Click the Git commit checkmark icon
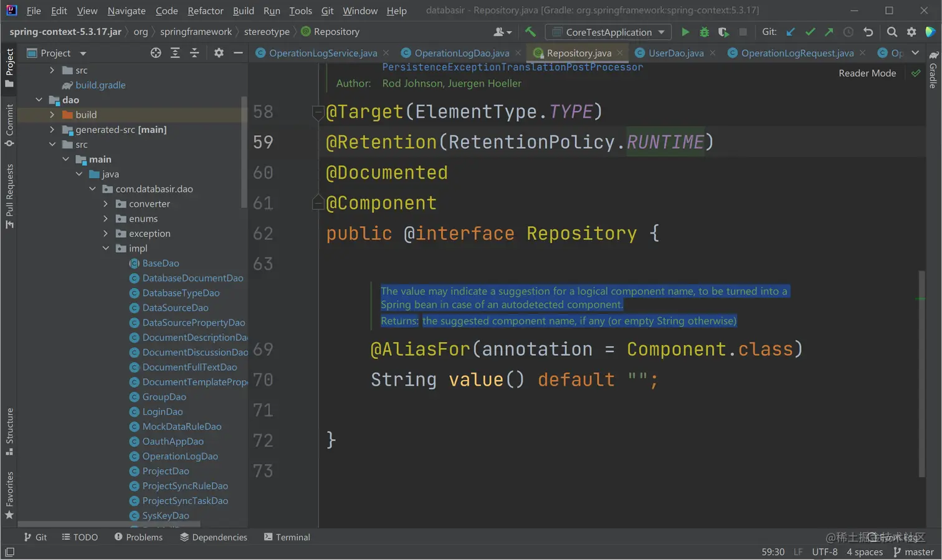 810,32
